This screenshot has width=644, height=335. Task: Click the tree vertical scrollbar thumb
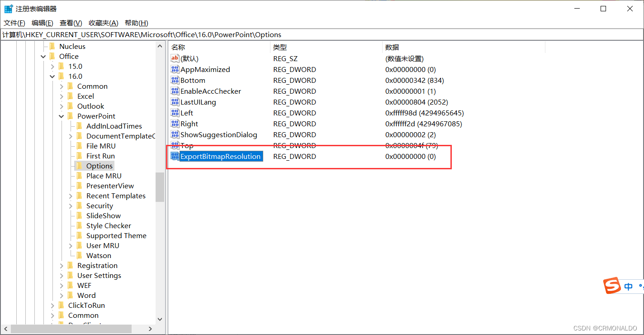coord(160,187)
